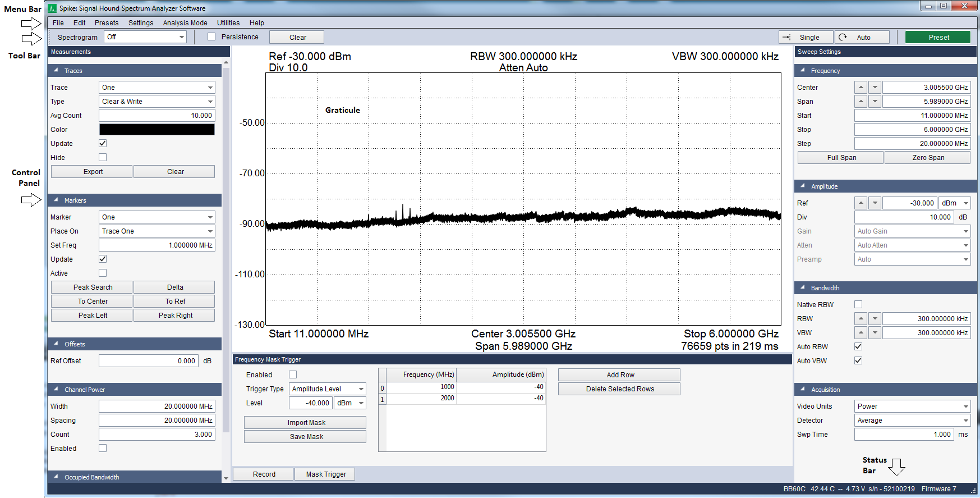Open the Edit menu
Screen dimensions: 980x498
(x=80, y=23)
